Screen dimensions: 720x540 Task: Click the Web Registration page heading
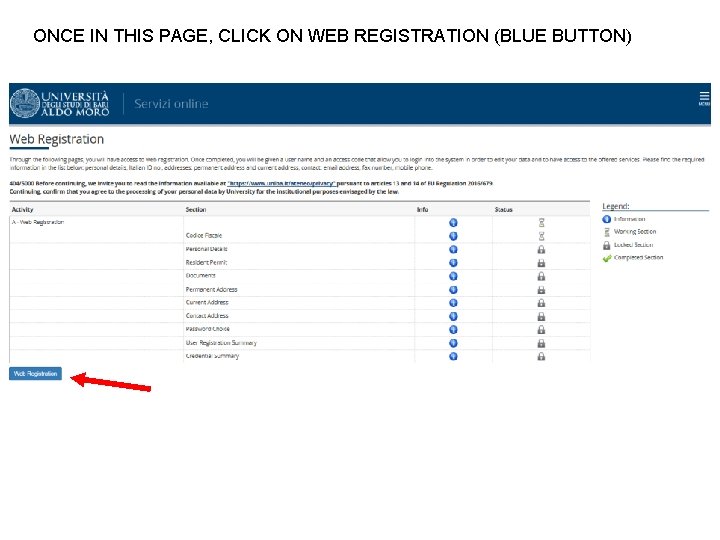pos(56,139)
